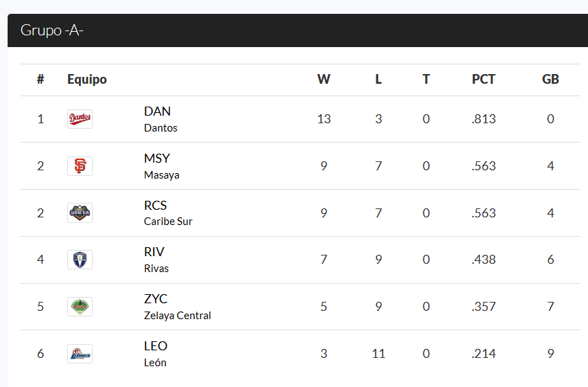Click the T ties column header
588x387 pixels.
[x=426, y=79]
